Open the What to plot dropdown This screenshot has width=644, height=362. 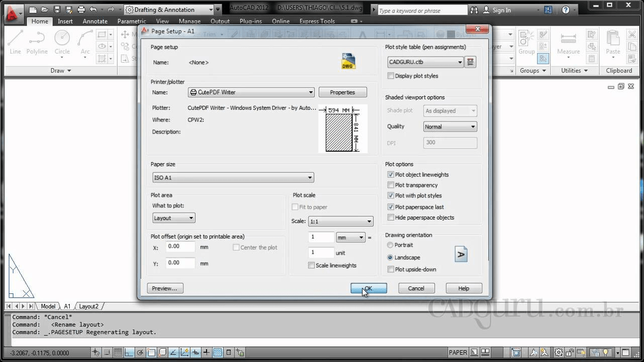pos(174,218)
